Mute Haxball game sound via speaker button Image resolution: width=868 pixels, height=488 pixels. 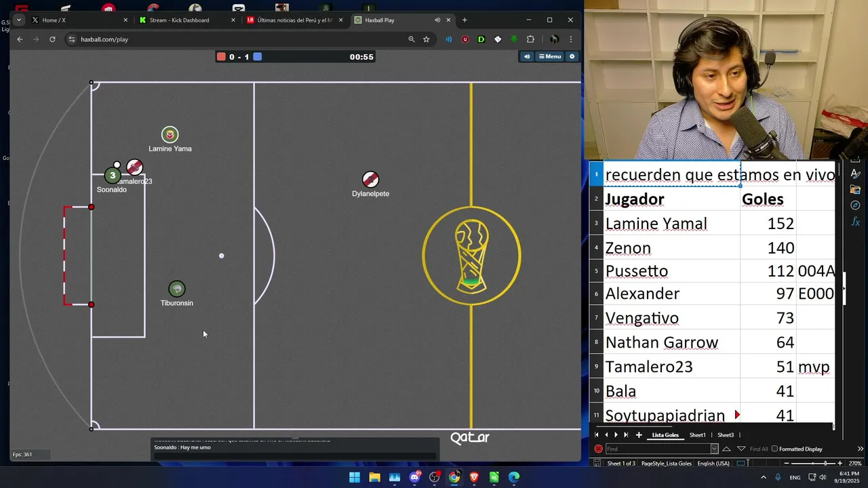[x=527, y=56]
